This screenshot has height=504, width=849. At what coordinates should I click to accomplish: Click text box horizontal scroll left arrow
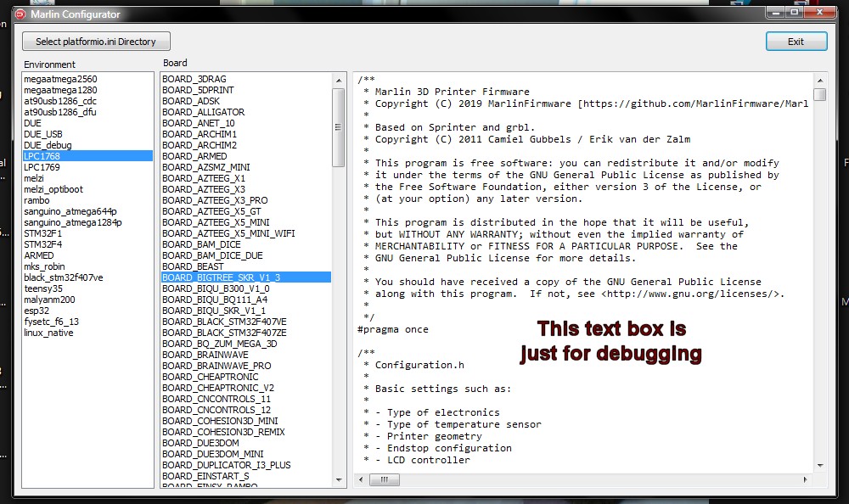click(361, 479)
